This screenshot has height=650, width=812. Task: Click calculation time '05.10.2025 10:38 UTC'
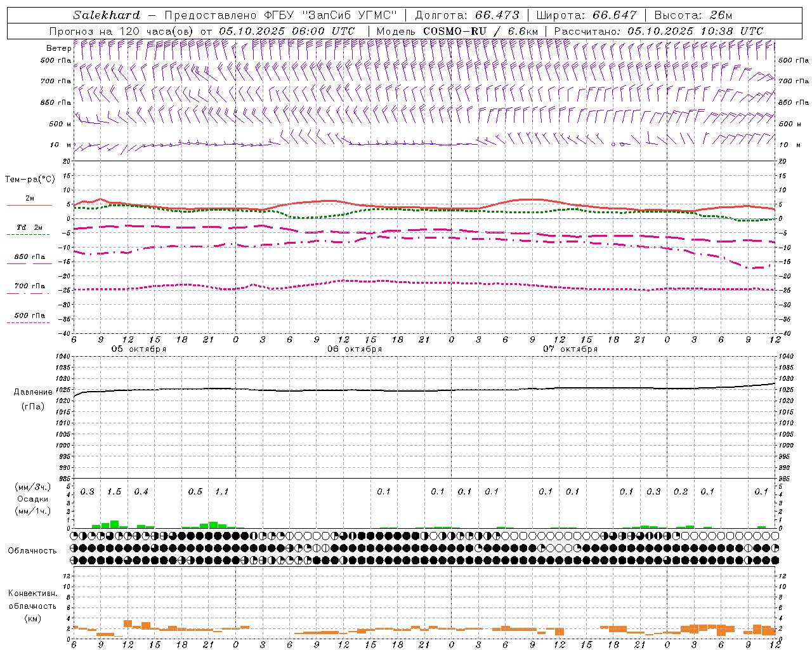695,31
